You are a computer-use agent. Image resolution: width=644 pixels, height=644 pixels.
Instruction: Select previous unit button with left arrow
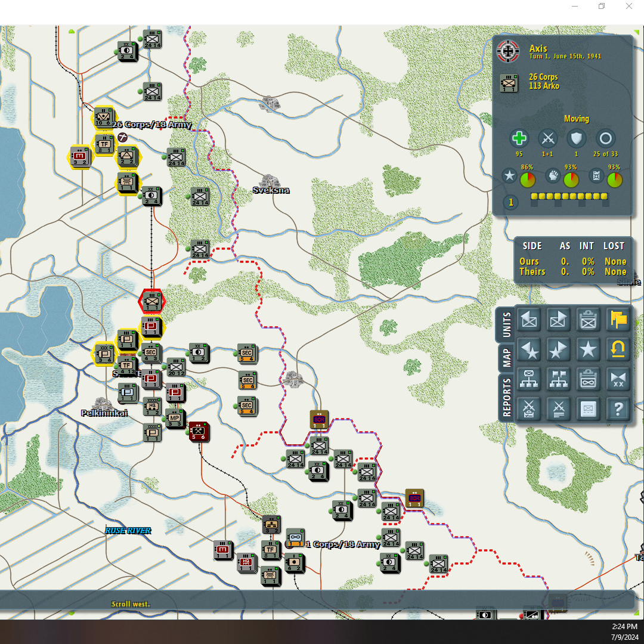tap(528, 320)
